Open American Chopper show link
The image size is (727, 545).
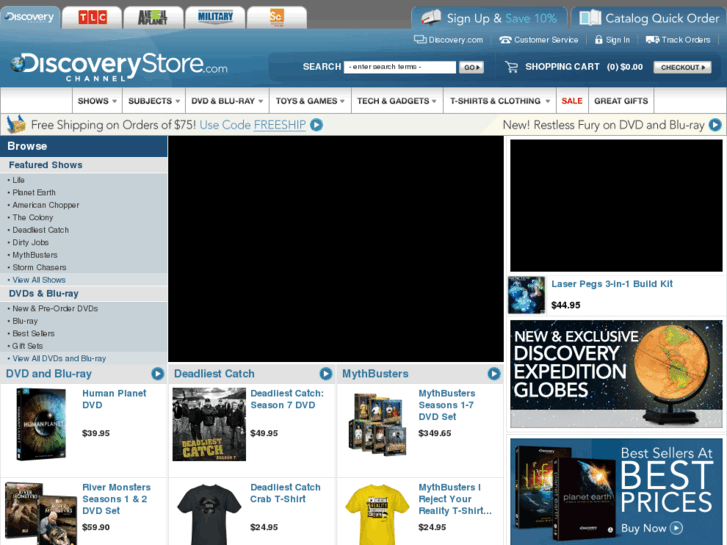tap(45, 205)
